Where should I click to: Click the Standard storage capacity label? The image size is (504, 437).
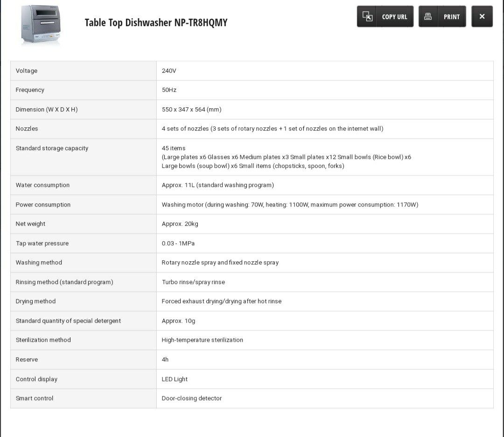click(x=52, y=148)
